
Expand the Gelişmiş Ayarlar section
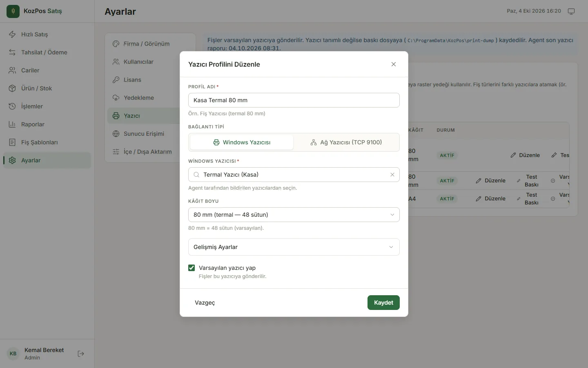tap(294, 247)
